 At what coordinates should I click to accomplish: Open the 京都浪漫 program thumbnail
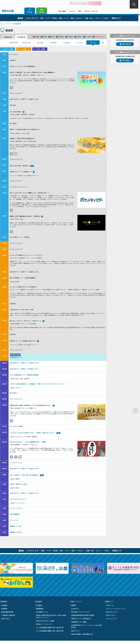coord(91,412)
